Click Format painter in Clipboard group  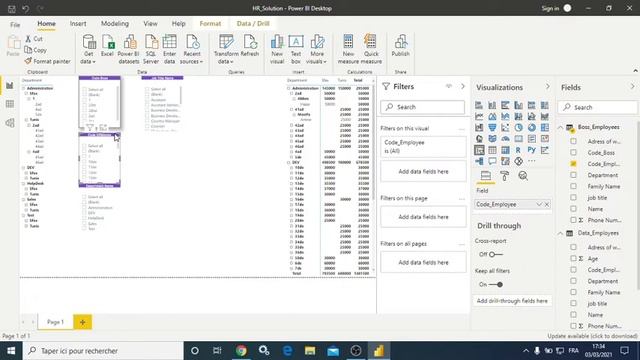tap(47, 61)
